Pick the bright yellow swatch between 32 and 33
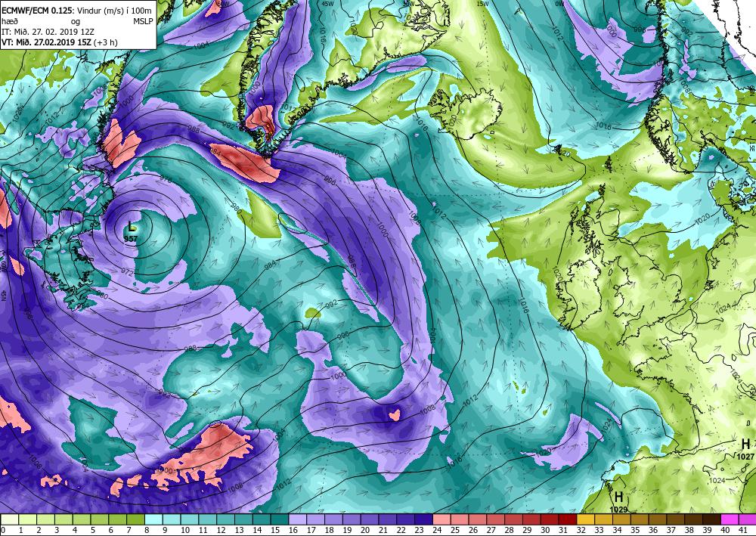756x536 pixels. click(x=586, y=519)
